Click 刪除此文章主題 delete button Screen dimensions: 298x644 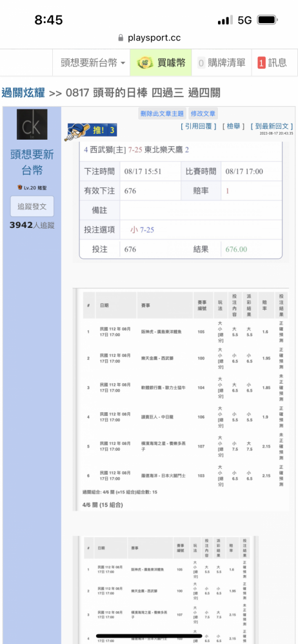tap(162, 114)
